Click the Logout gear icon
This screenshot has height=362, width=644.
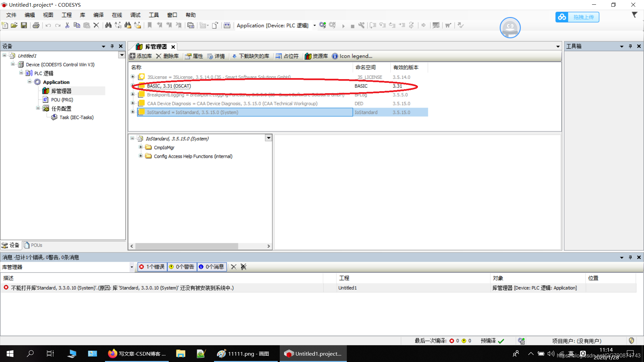[332, 25]
